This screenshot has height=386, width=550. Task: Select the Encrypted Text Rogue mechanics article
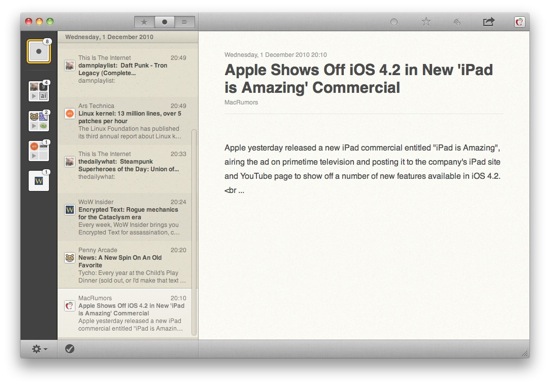(125, 217)
